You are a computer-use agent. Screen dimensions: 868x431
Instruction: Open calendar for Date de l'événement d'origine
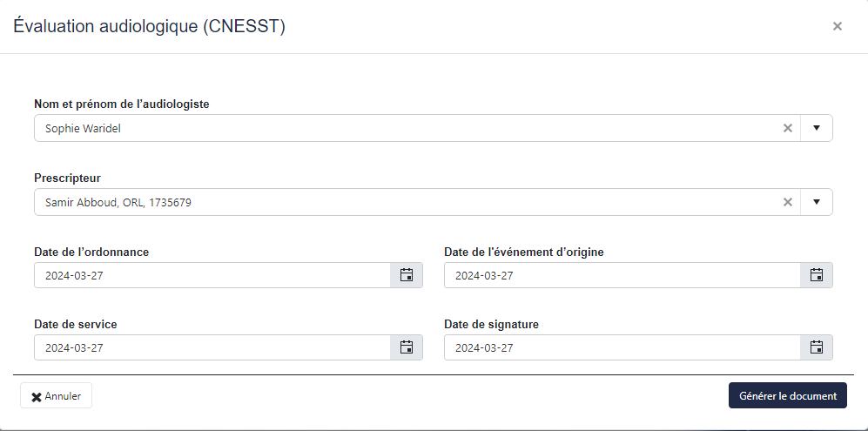pos(816,275)
